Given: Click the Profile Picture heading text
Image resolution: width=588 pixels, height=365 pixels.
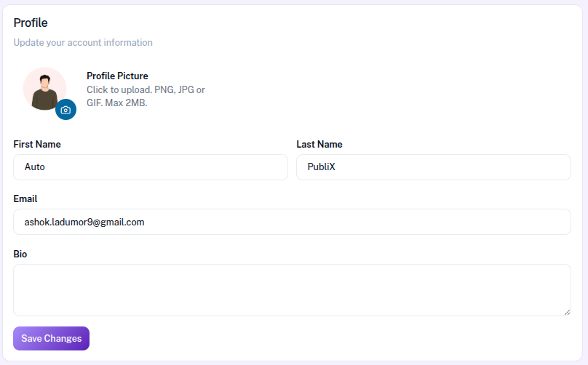Looking at the screenshot, I should click(x=117, y=76).
